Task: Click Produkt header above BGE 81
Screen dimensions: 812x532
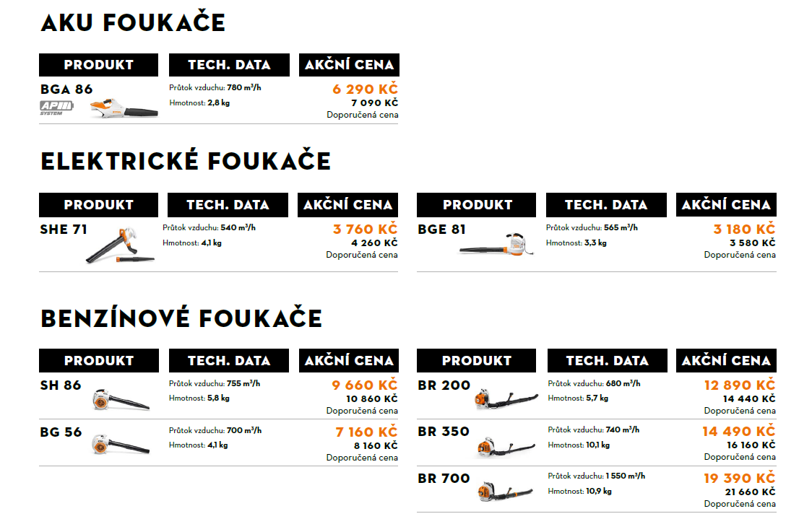Action: click(x=476, y=205)
